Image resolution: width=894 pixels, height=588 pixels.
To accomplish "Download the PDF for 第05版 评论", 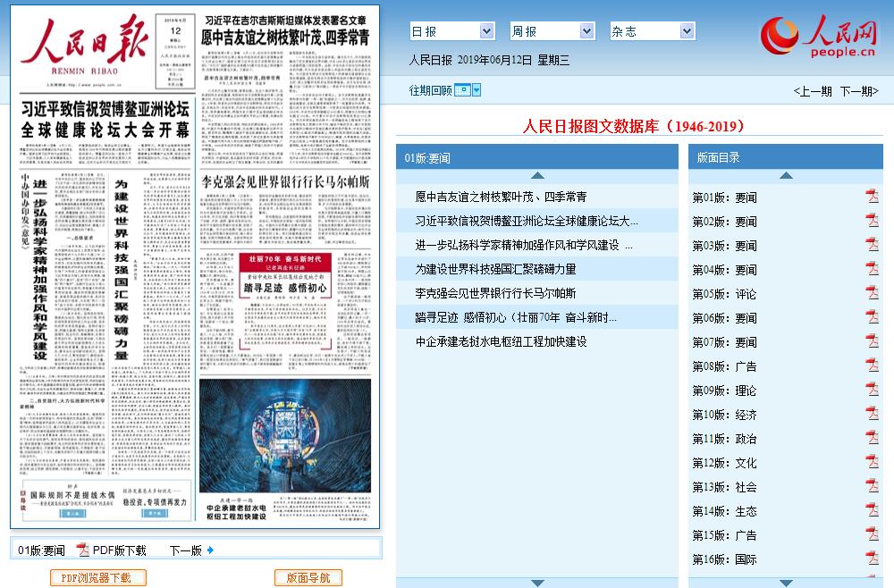I will (x=872, y=293).
